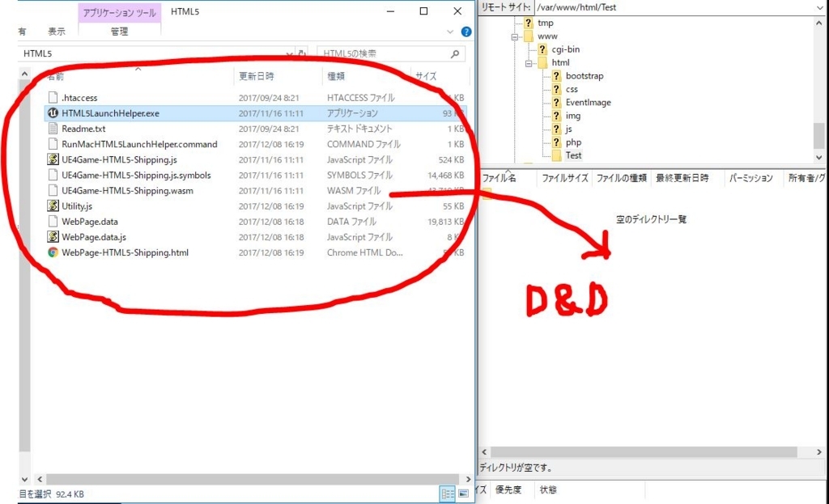Click the UE4Game-HTML5-Shipping.js.symbols file icon
The width and height of the screenshot is (829, 504).
53,175
